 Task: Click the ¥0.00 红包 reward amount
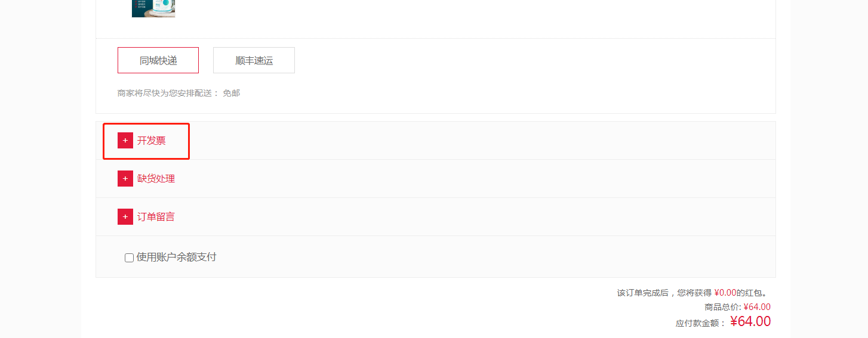point(725,293)
